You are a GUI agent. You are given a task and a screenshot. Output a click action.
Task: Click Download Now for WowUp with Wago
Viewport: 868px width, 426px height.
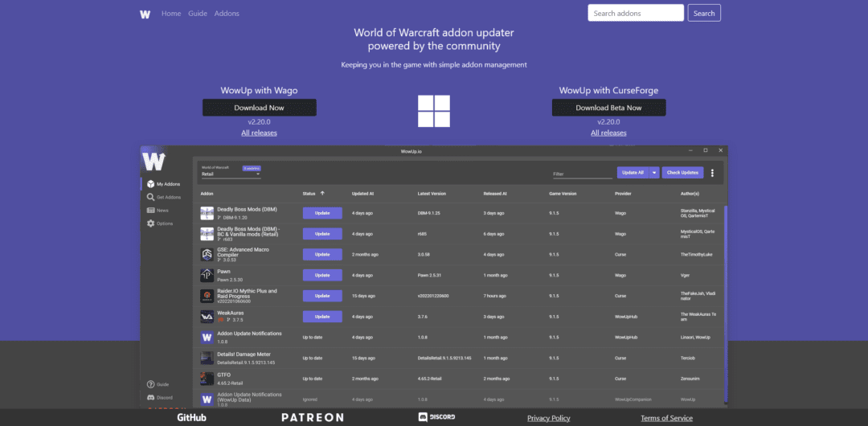click(259, 108)
